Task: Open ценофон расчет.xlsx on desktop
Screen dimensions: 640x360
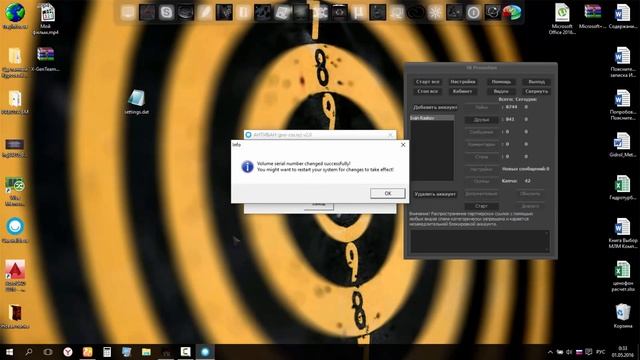Action: point(623,276)
